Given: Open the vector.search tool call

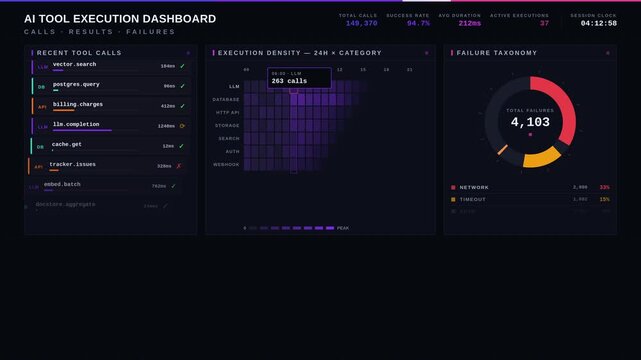Looking at the screenshot, I should tap(110, 67).
